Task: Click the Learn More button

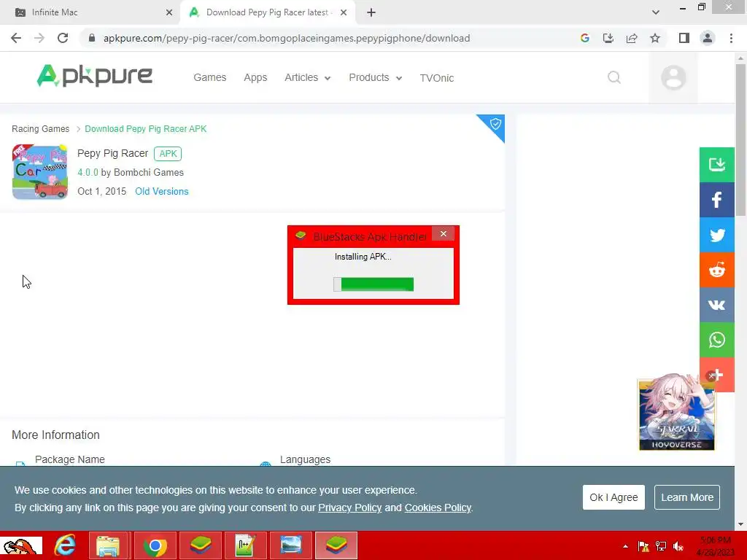Action: (687, 497)
